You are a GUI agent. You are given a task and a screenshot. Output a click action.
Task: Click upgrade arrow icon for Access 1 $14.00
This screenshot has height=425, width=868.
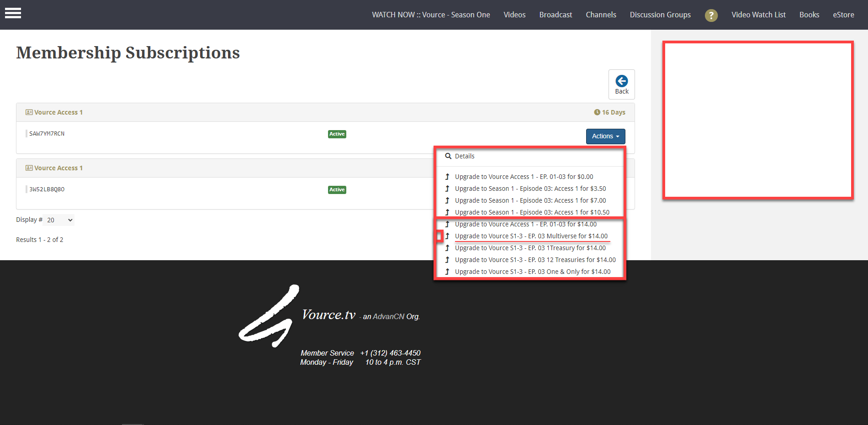click(x=447, y=224)
